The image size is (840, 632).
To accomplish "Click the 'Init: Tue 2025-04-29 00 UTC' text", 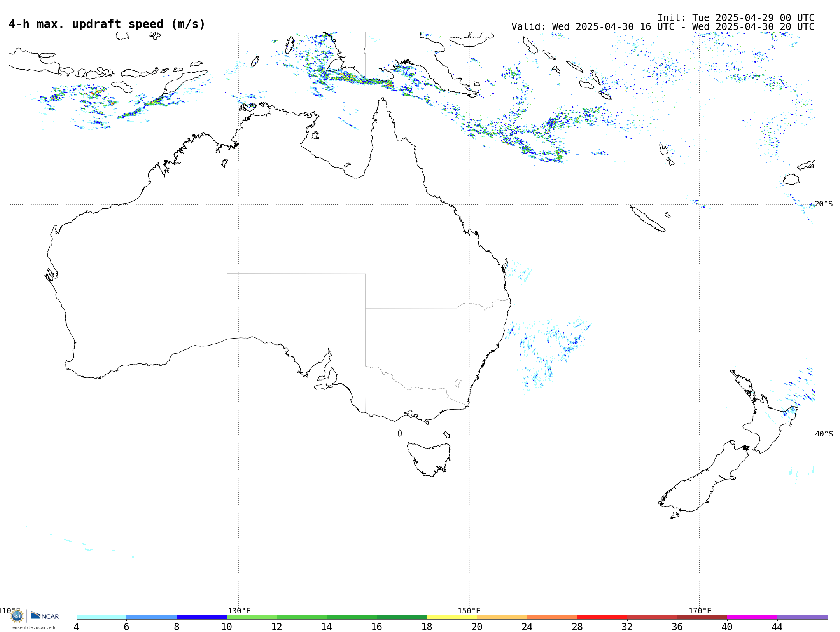I will 736,18.
